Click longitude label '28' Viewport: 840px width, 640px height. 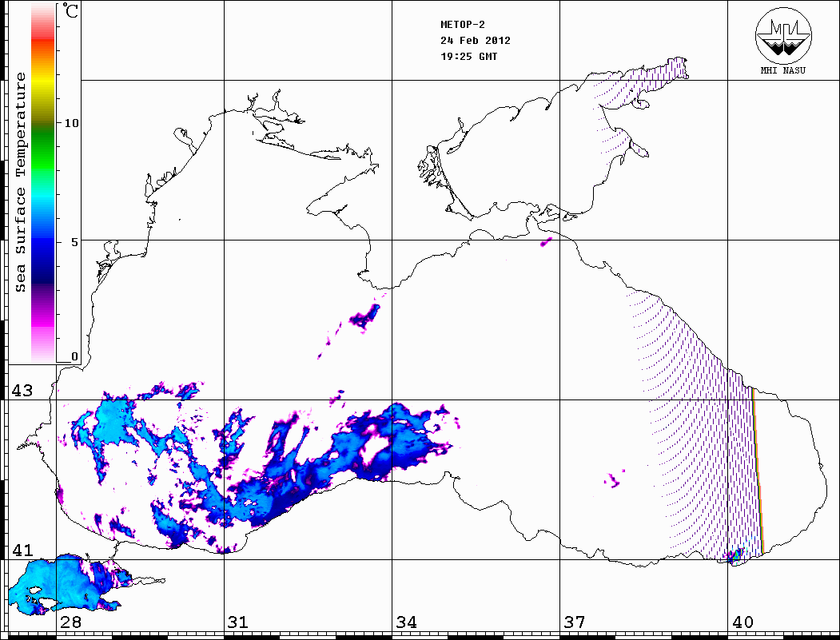tap(70, 622)
